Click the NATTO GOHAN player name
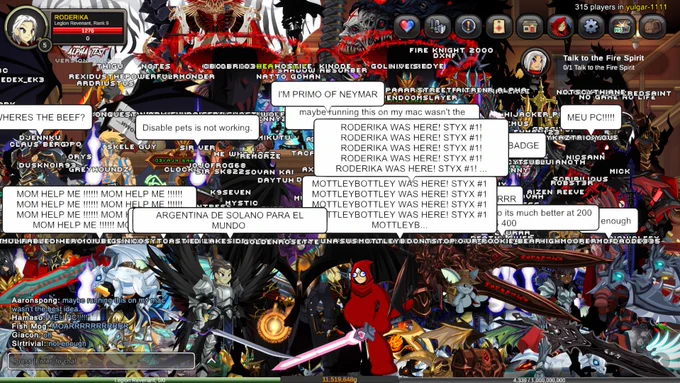Image resolution: width=680 pixels, height=383 pixels. 288,77
